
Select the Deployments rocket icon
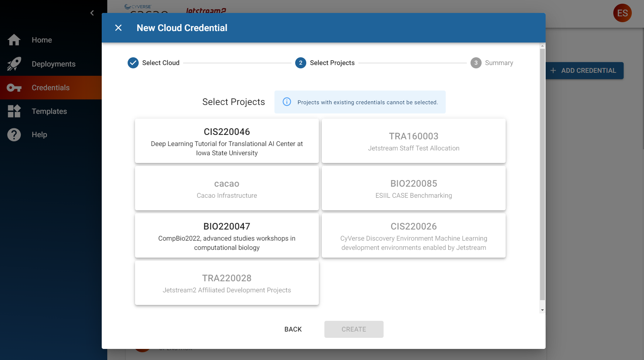[14, 64]
